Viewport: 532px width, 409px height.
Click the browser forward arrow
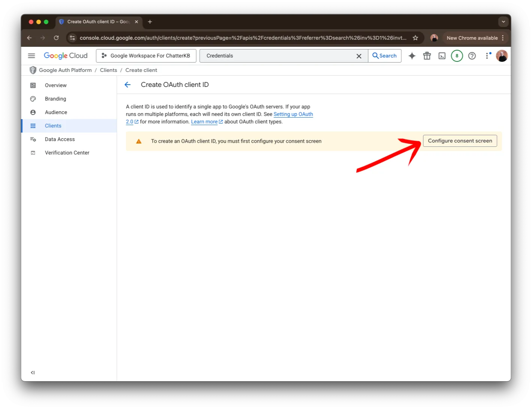[x=43, y=38]
